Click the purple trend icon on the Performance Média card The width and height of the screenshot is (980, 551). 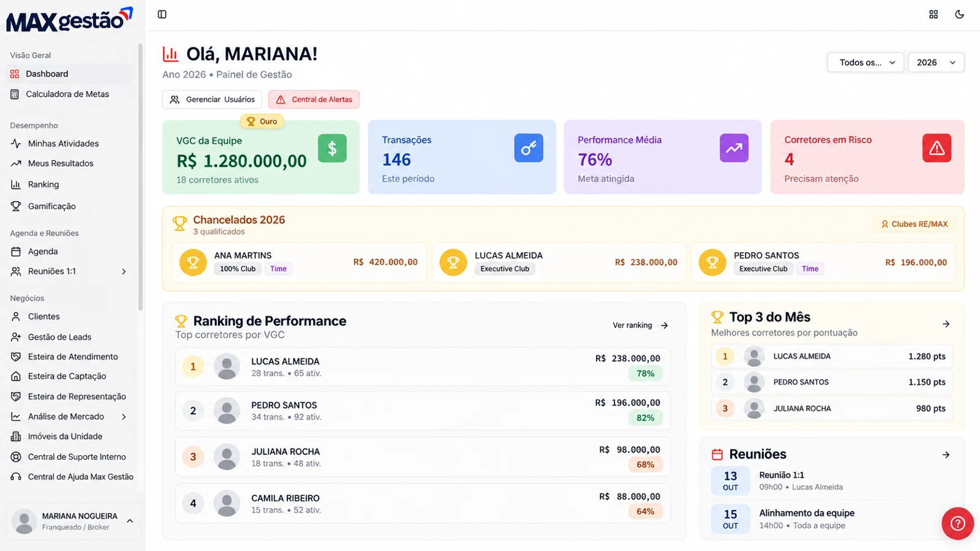pos(734,148)
